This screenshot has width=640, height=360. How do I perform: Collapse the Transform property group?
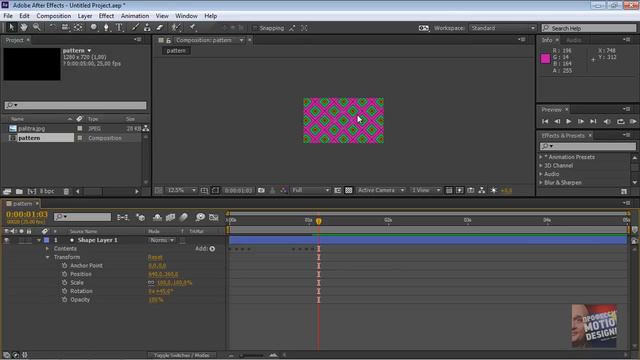(x=47, y=257)
